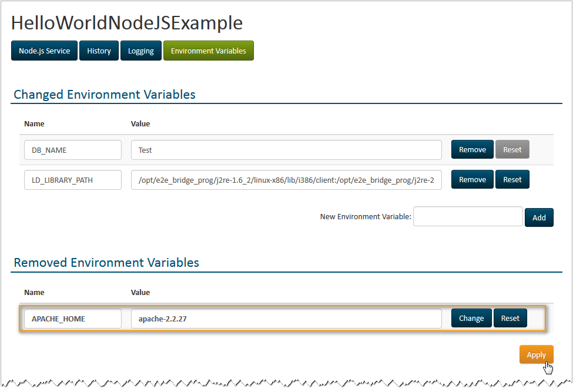Click the HelloWorldNodeJSExample page title
573x392 pixels.
coord(127,23)
